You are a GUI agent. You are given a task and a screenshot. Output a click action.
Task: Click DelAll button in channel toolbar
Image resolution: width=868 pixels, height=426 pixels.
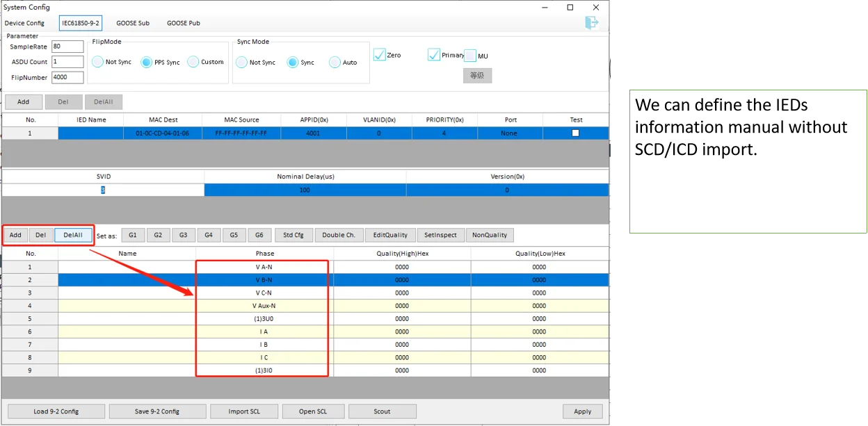(73, 235)
